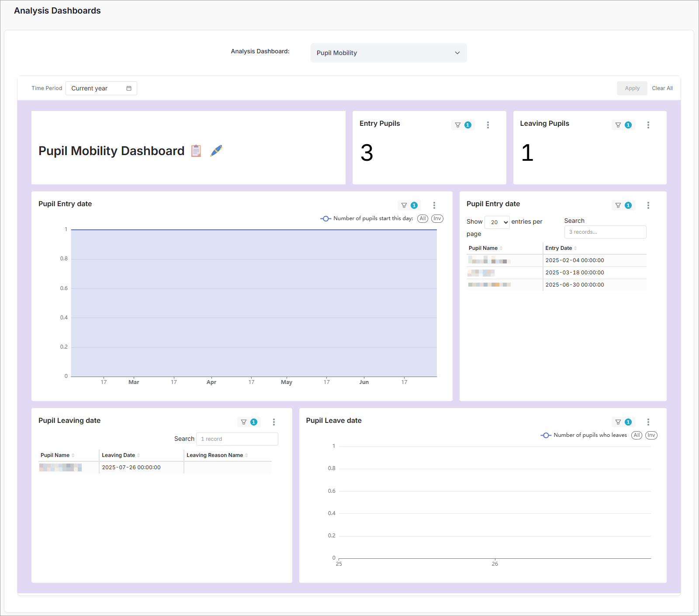Open the Analysis Dashboard Pupil Mobility dropdown

(x=388, y=53)
